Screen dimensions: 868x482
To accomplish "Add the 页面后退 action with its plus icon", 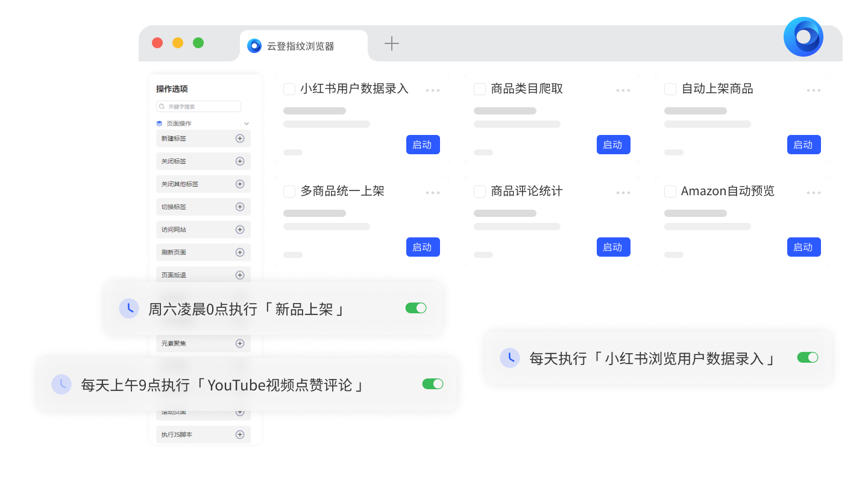I will pos(240,275).
